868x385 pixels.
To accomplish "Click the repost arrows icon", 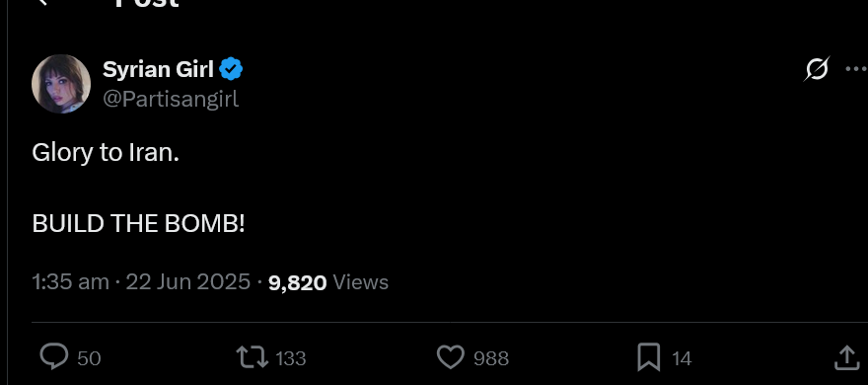I will pyautogui.click(x=253, y=357).
